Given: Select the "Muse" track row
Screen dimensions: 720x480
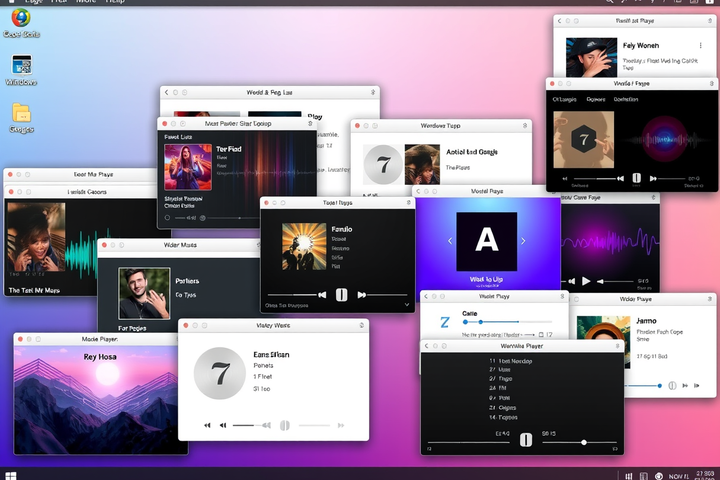Looking at the screenshot, I should 500,369.
